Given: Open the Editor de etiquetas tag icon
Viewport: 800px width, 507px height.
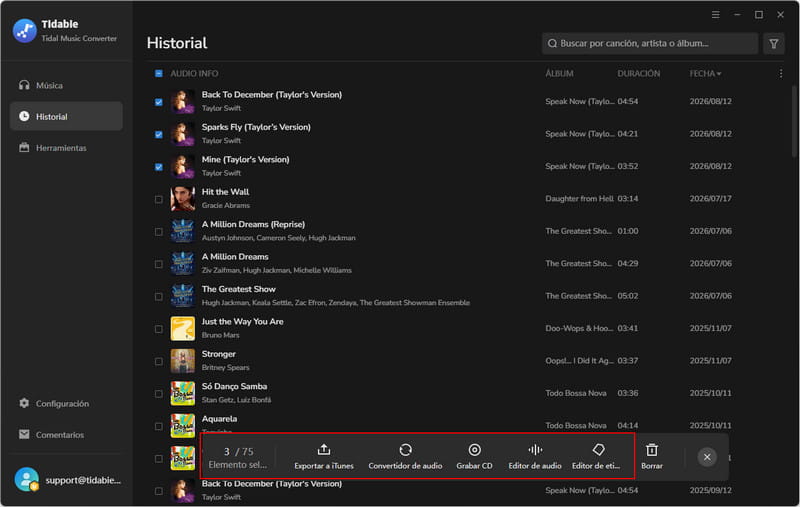Looking at the screenshot, I should (598, 450).
